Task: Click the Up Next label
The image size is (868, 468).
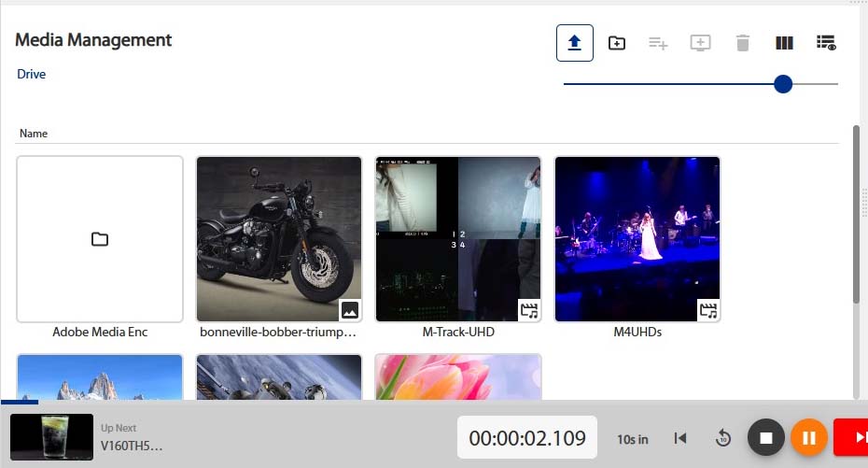Action: (x=119, y=428)
